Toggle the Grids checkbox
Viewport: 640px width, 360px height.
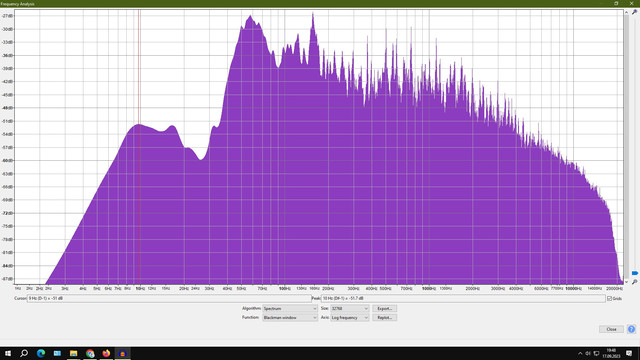coord(609,298)
